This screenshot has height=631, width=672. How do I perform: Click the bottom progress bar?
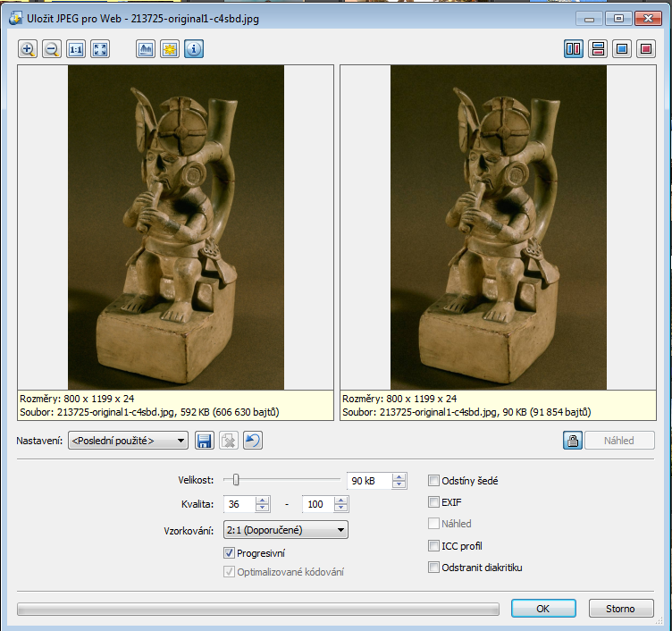tap(258, 609)
